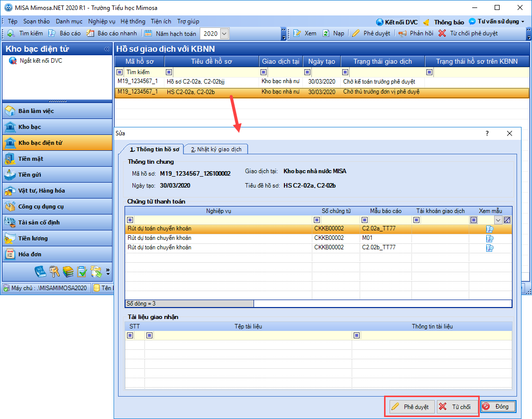Toggle filter operator for Mã hồ sơ column
This screenshot has height=419, width=532.
tap(120, 72)
